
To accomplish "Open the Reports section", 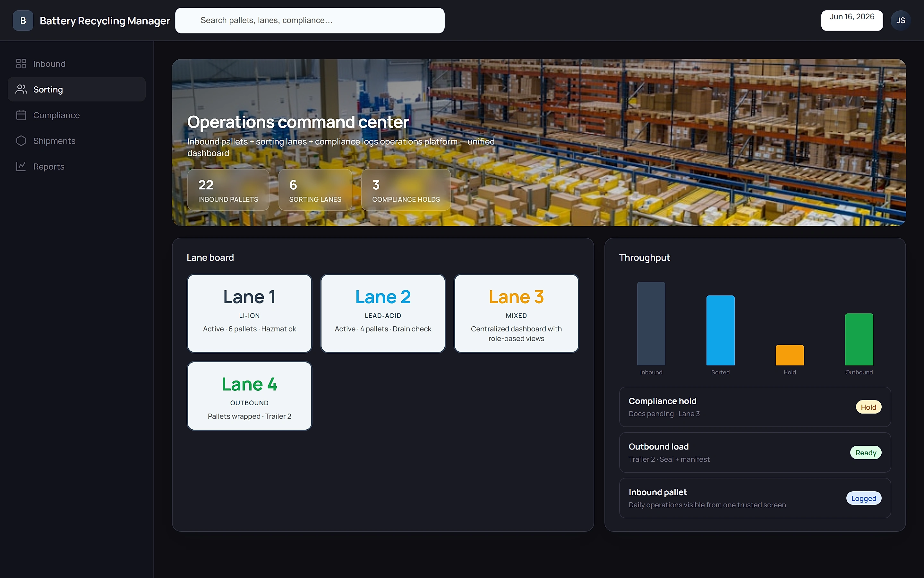I will tap(76, 166).
